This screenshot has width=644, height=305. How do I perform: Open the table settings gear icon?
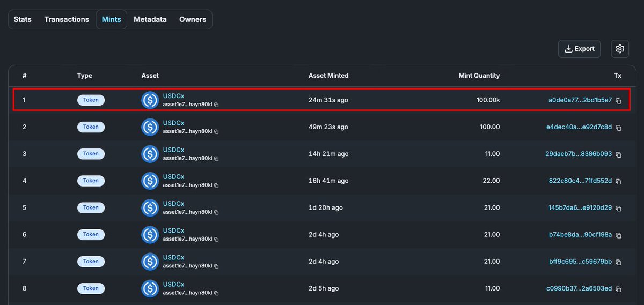coord(620,49)
